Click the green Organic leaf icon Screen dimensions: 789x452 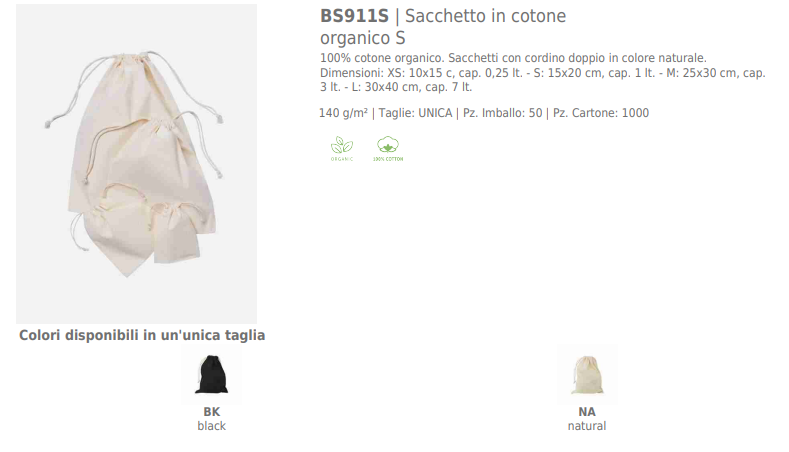click(342, 148)
